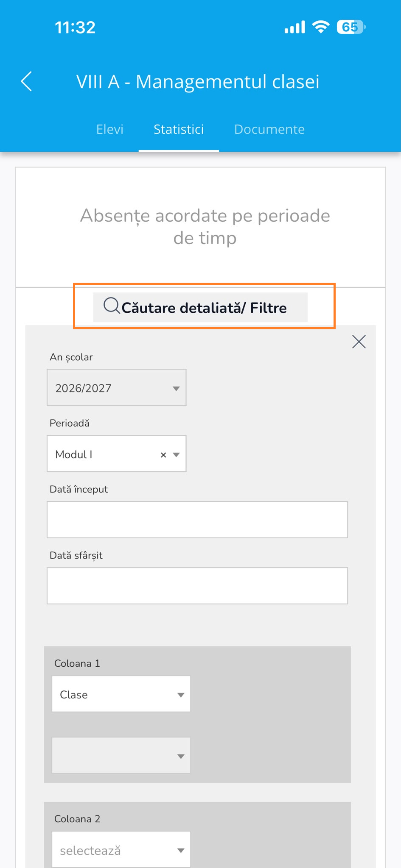The image size is (401, 868).
Task: Click Căutare detaliată/ Filtre button
Action: point(200,307)
